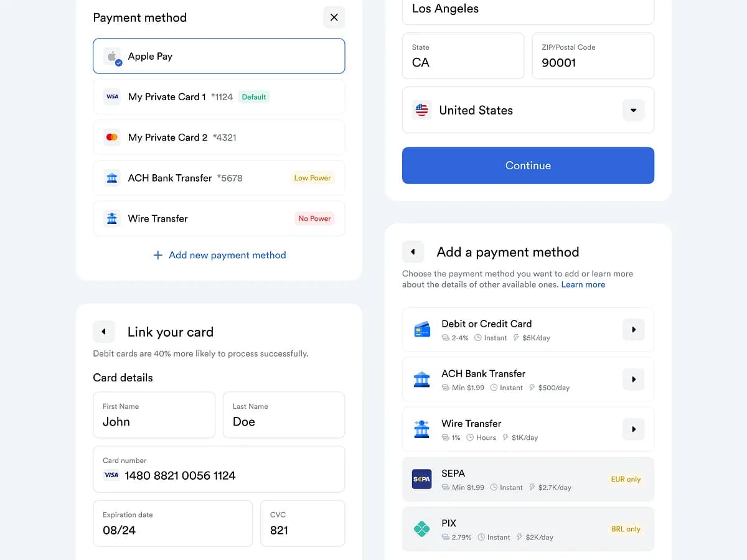
Task: Go back from Link your card
Action: [104, 332]
